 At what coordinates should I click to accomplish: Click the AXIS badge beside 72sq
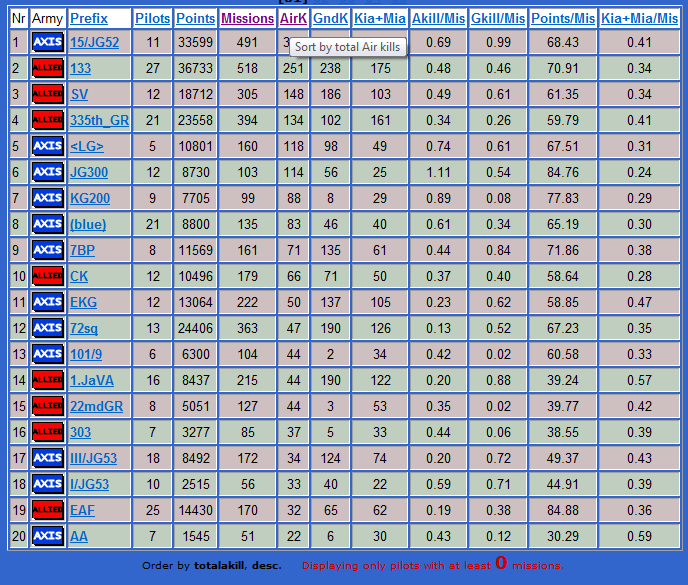pyautogui.click(x=48, y=328)
